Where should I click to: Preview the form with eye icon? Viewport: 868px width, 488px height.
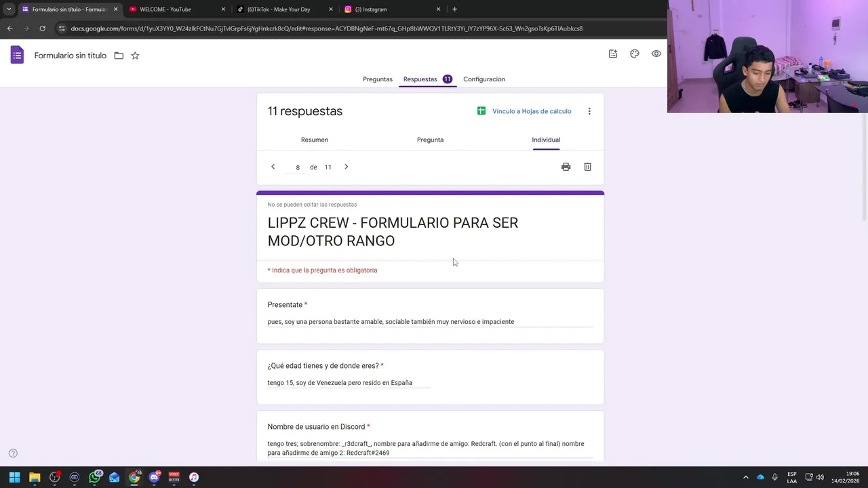pos(656,54)
